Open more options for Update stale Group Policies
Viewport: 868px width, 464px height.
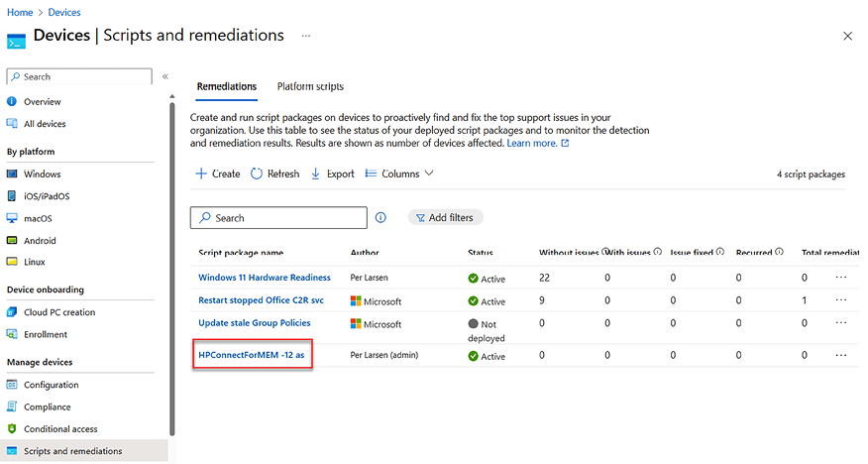[x=841, y=323]
